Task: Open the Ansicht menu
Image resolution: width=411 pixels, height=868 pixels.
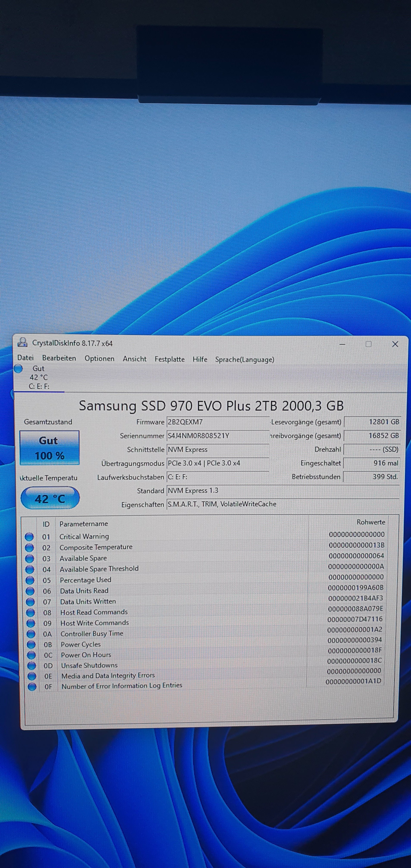Action: [x=135, y=359]
